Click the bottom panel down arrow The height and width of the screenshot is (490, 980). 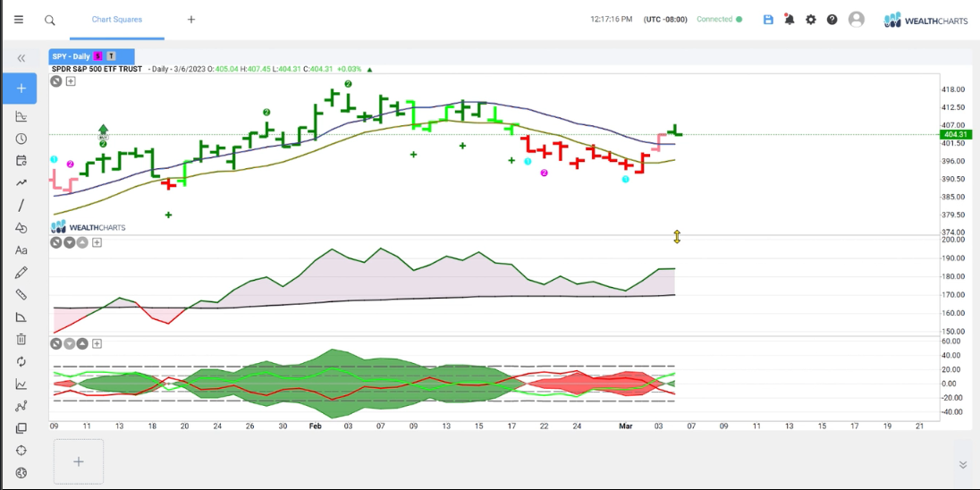point(70,343)
